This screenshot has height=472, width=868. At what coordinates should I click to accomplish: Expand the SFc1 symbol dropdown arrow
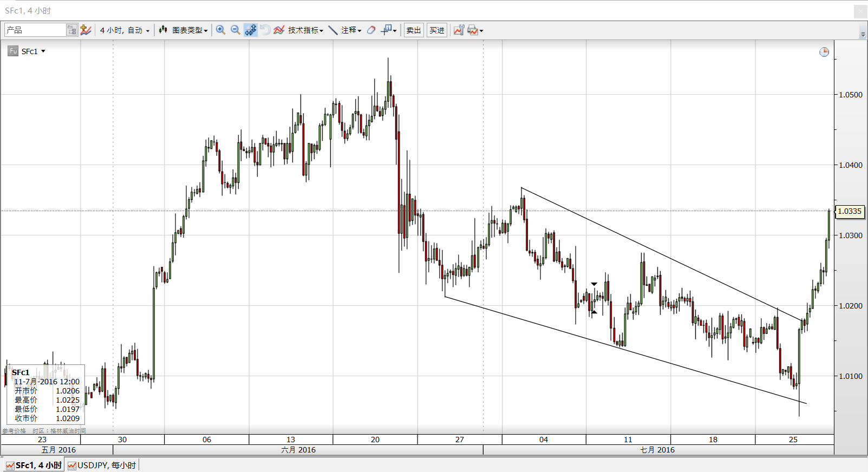pos(43,51)
